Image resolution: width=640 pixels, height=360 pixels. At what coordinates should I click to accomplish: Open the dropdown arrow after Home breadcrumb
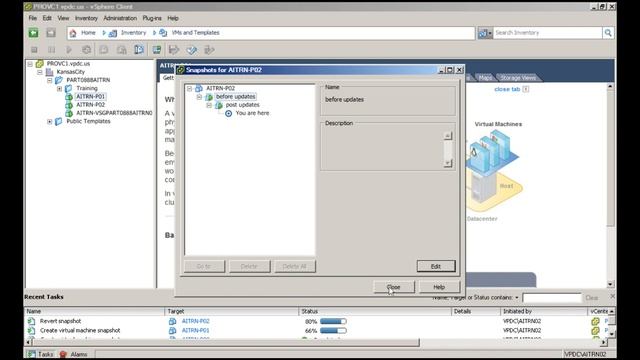click(104, 33)
